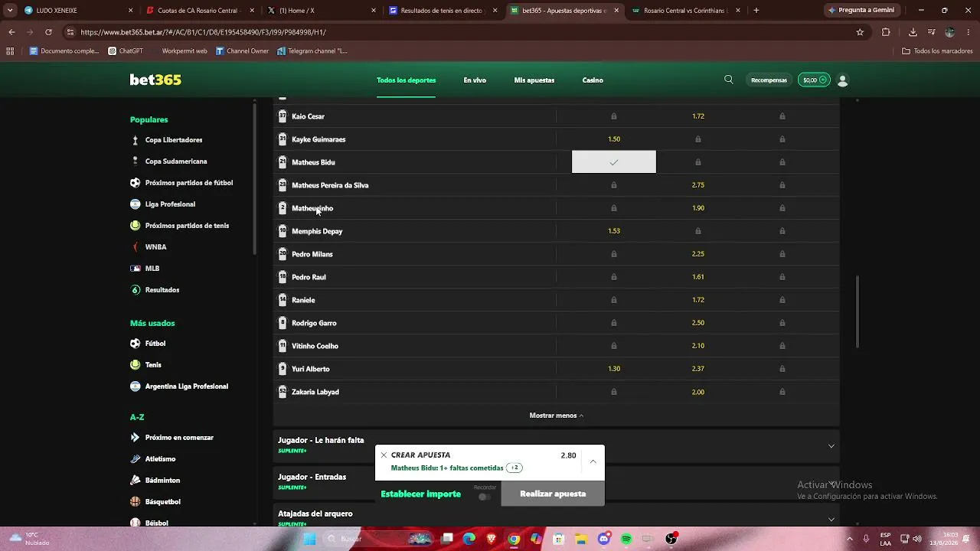Bookmark this page with star icon
The image size is (980, 551).
(x=860, y=32)
